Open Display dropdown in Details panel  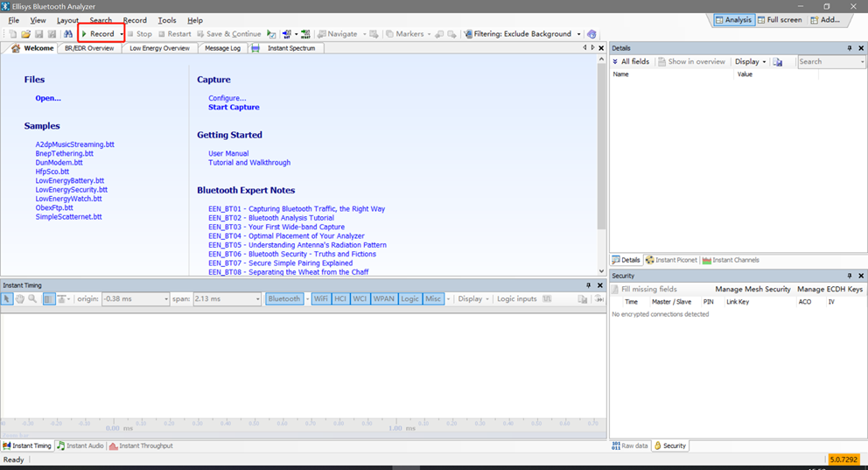tap(750, 61)
